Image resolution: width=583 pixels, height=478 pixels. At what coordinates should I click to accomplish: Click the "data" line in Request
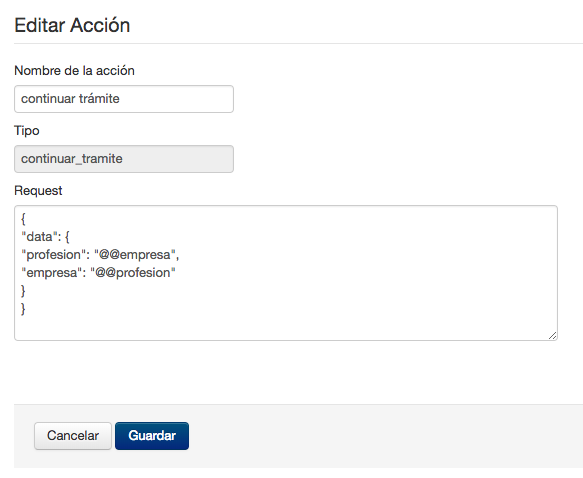(45, 237)
